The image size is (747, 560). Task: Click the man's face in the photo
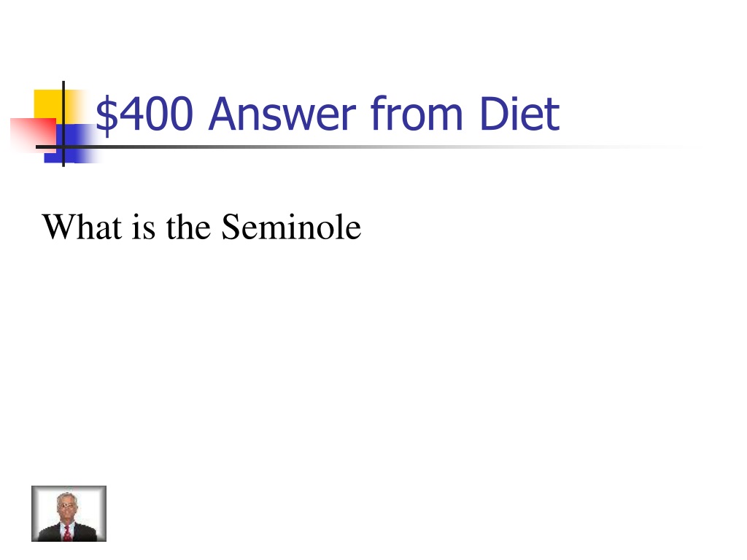click(66, 506)
